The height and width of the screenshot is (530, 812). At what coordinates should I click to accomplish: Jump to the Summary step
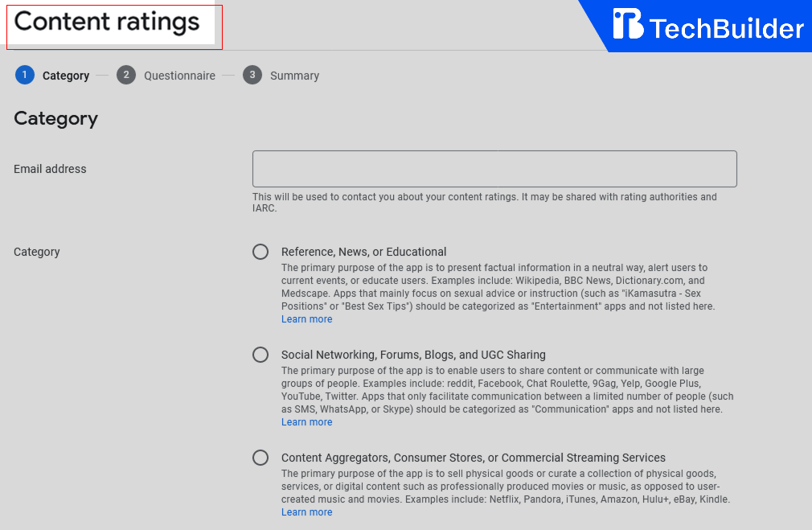tap(294, 76)
